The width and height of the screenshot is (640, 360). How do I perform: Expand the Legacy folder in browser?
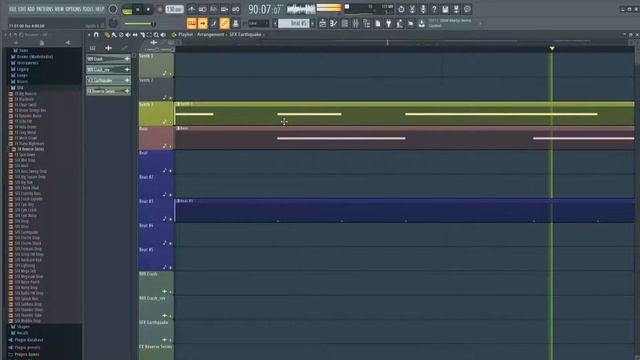pos(20,69)
